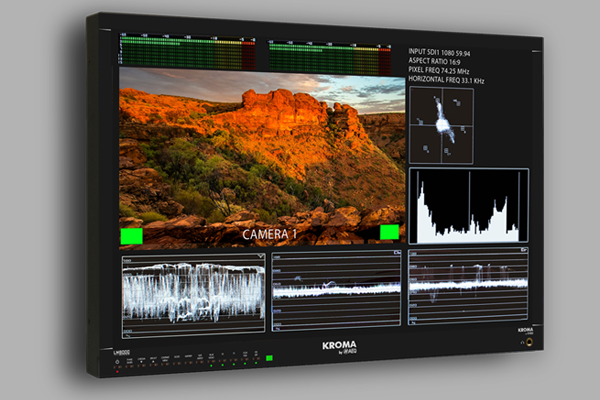This screenshot has height=400, width=600.
Task: Select the luma waveform scope
Action: pyautogui.click(x=193, y=293)
